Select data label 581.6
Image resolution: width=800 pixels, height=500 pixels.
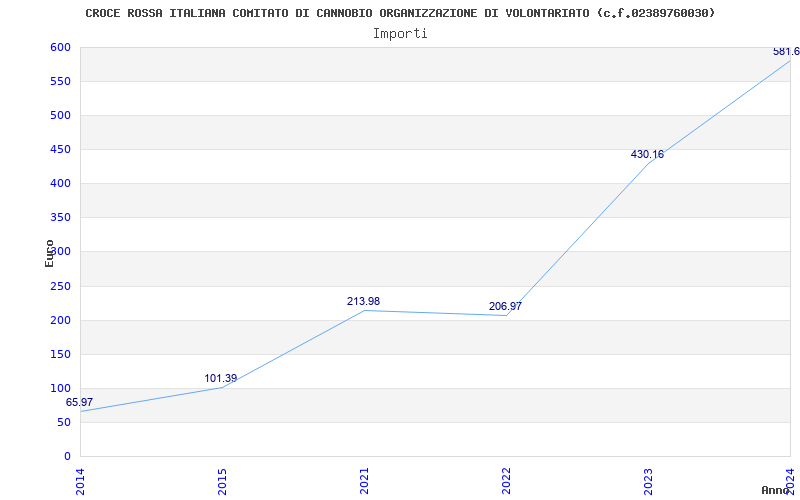[x=786, y=52]
